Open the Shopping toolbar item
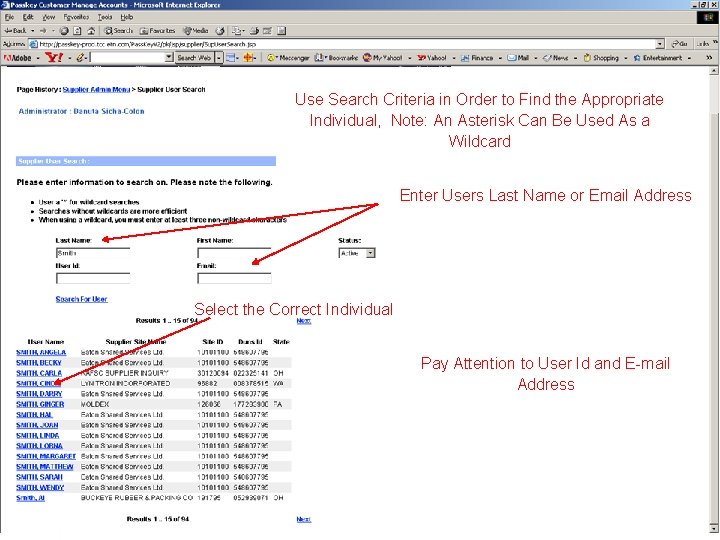This screenshot has width=720, height=540. point(601,58)
